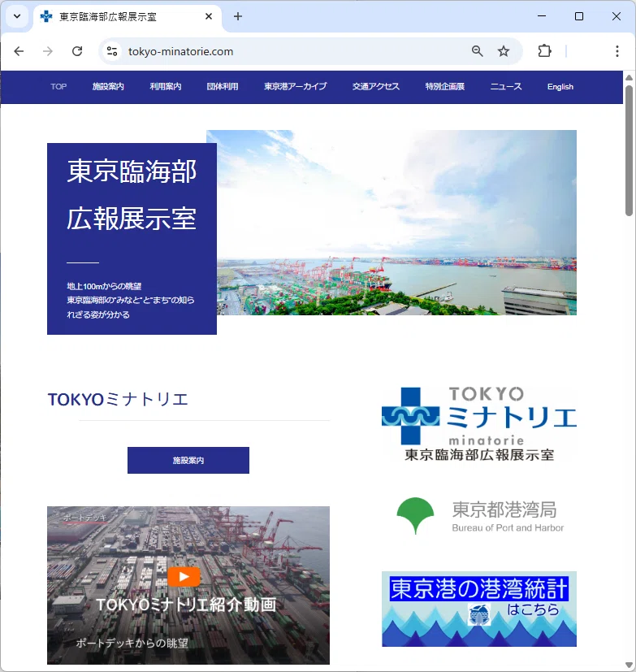Maximize the browser window
Image resolution: width=636 pixels, height=672 pixels.
(x=579, y=16)
